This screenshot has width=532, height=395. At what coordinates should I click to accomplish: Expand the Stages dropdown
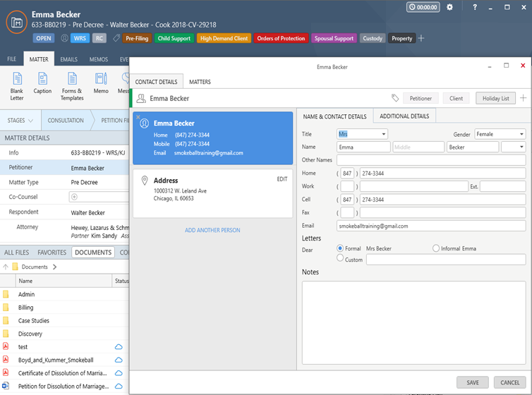click(x=20, y=121)
